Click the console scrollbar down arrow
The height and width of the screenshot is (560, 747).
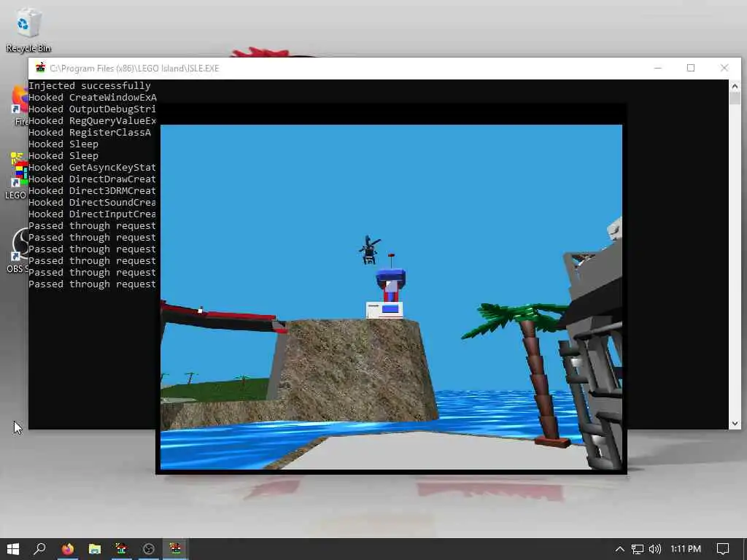tap(734, 424)
